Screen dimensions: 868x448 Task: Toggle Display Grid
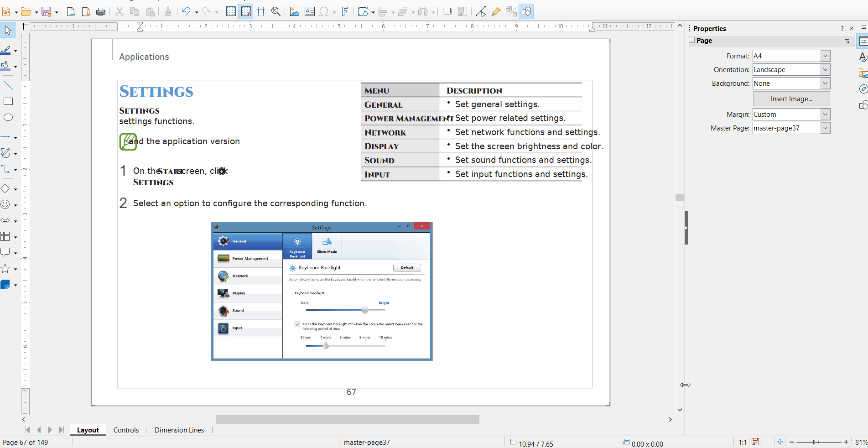pos(231,11)
